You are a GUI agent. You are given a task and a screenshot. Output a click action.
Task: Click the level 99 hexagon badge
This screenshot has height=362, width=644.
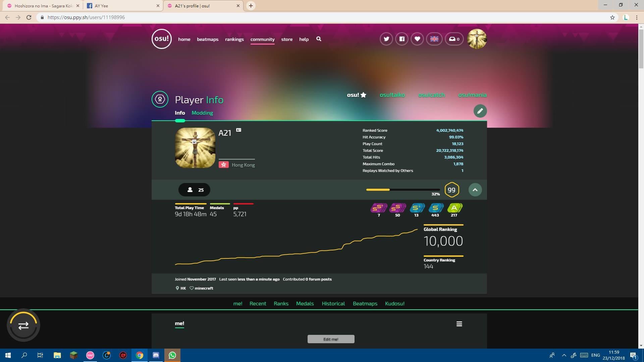[451, 190]
